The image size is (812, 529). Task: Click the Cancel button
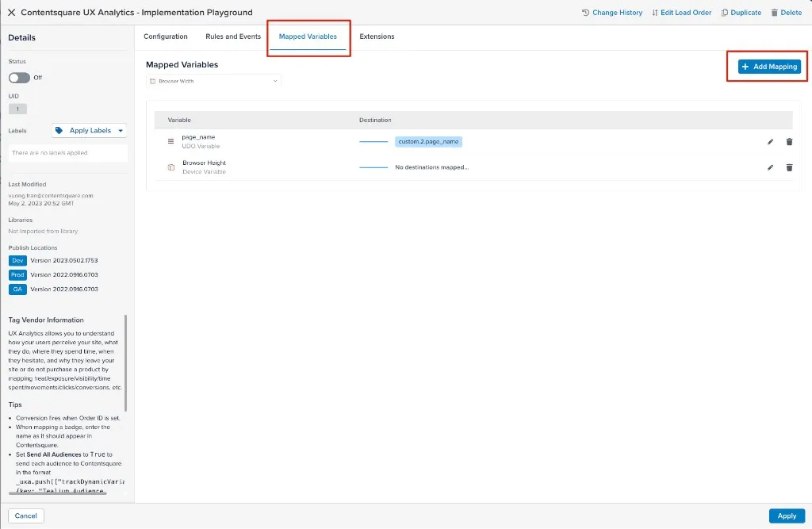26,516
